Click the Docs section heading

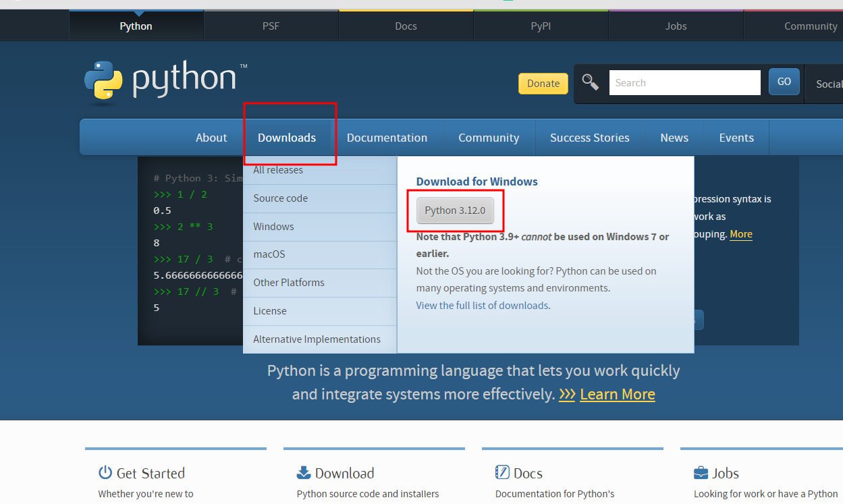click(x=528, y=474)
